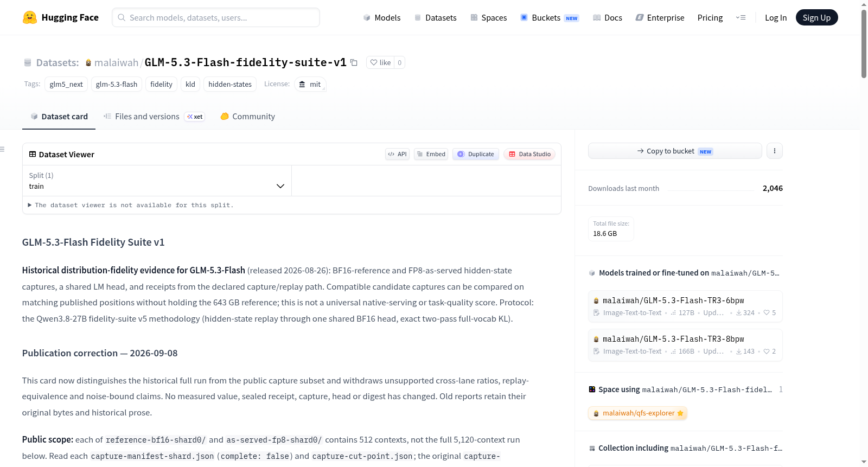Expand the dataset viewer not available message
Image resolution: width=868 pixels, height=467 pixels.
click(131, 205)
